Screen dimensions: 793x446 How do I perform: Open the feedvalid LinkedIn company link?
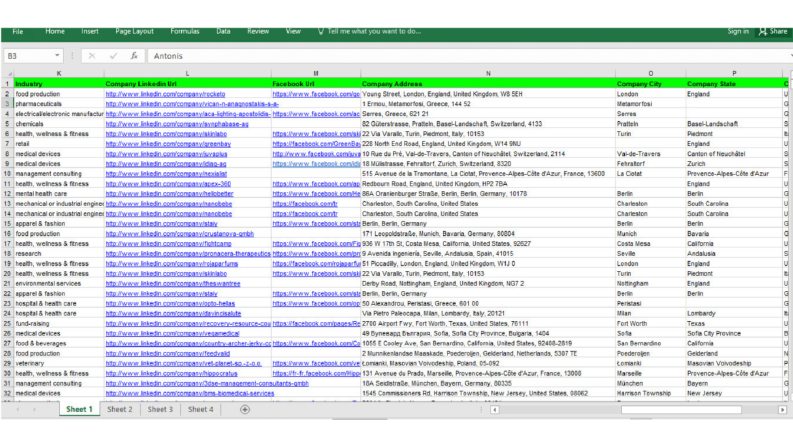pyautogui.click(x=168, y=353)
